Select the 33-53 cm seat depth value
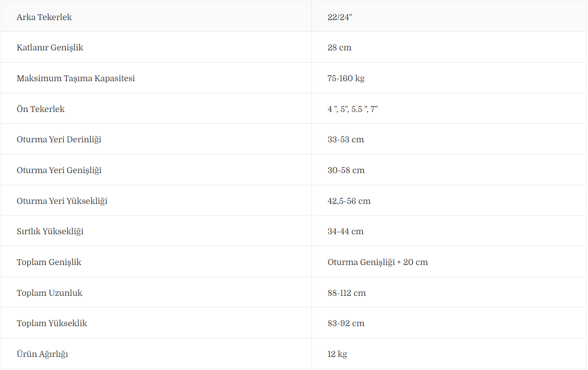The image size is (588, 370). (346, 140)
